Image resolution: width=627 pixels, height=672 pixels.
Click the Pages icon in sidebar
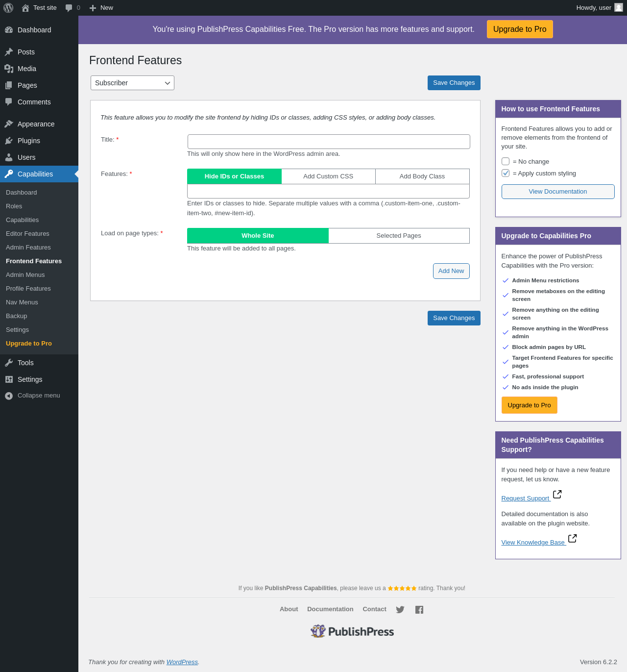[9, 85]
